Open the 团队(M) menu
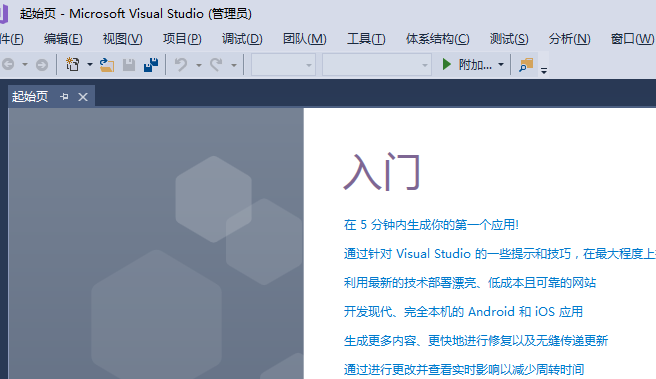656x379 pixels. click(305, 39)
